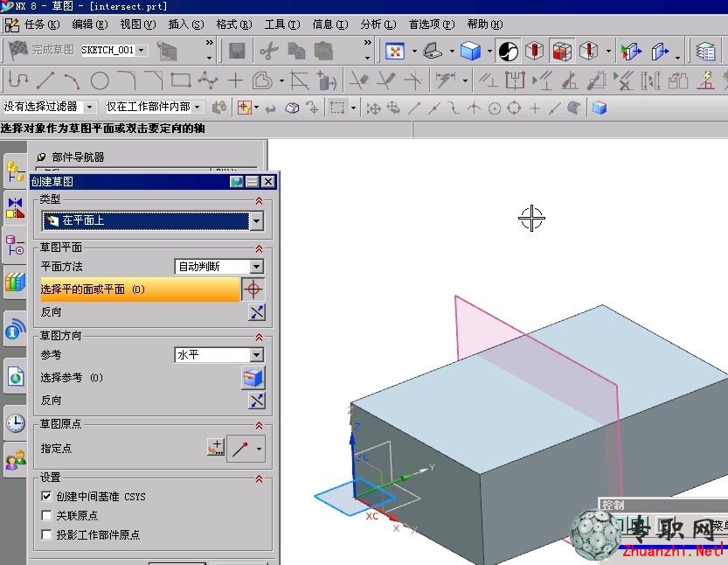The width and height of the screenshot is (728, 565).
Task: Collapse the 草图平面 section
Action: [x=259, y=248]
